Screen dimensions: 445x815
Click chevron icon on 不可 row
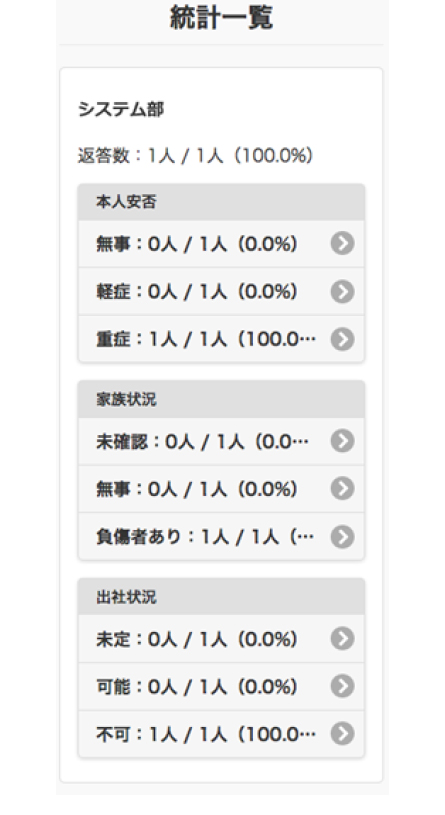343,733
